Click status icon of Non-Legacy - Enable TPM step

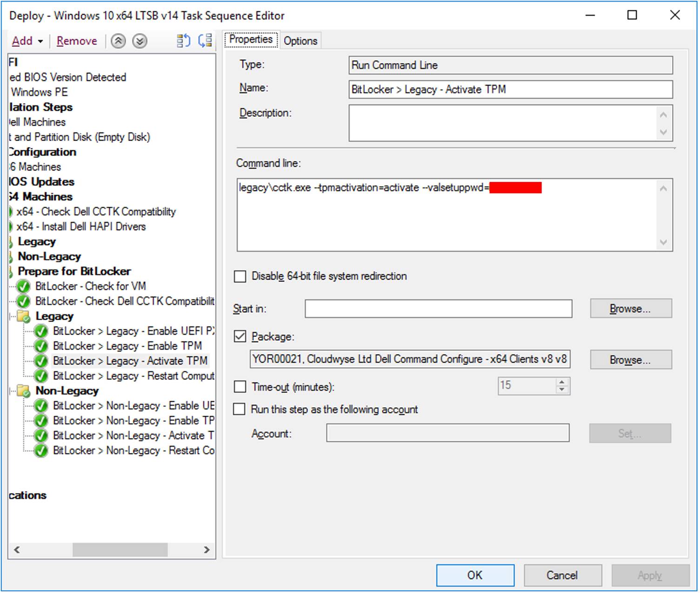(41, 421)
